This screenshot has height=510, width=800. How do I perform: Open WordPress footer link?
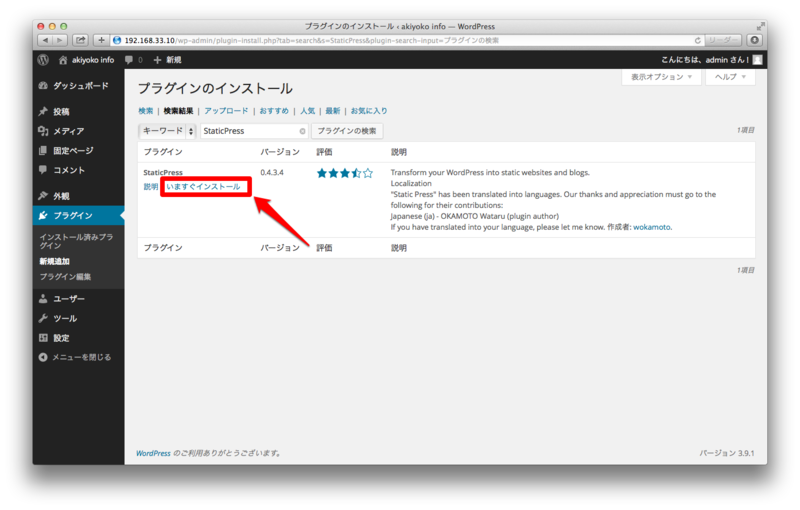pyautogui.click(x=153, y=453)
